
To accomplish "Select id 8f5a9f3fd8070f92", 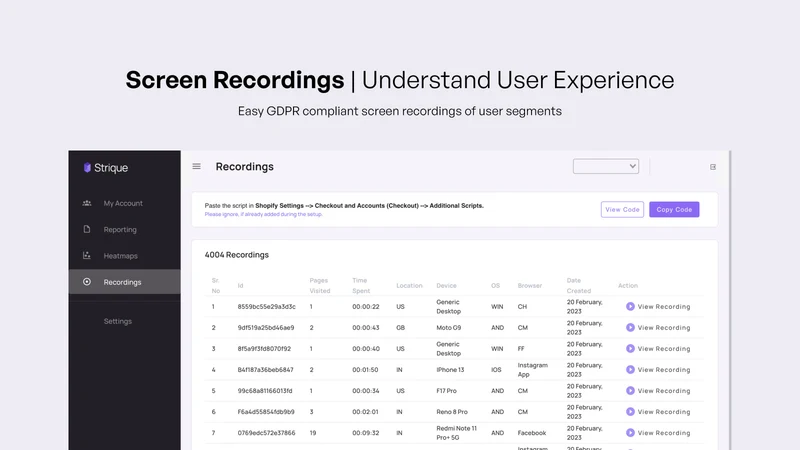I will coord(264,348).
